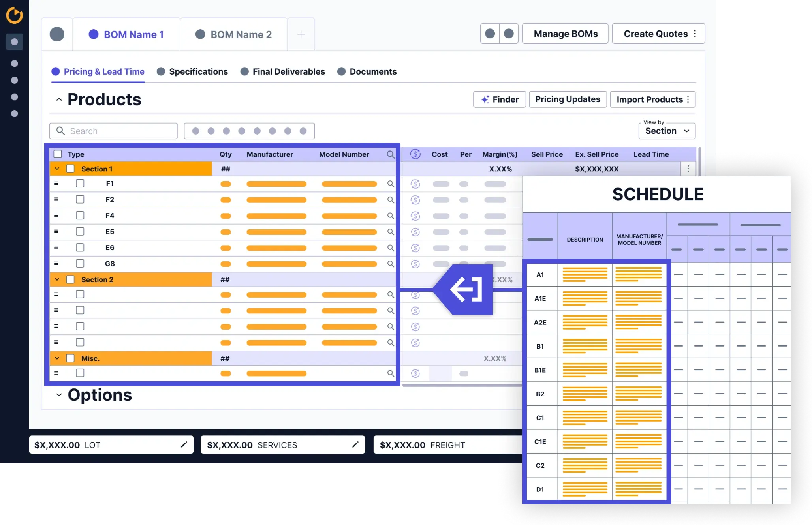
Task: Check the F1 row checkbox
Action: point(80,184)
